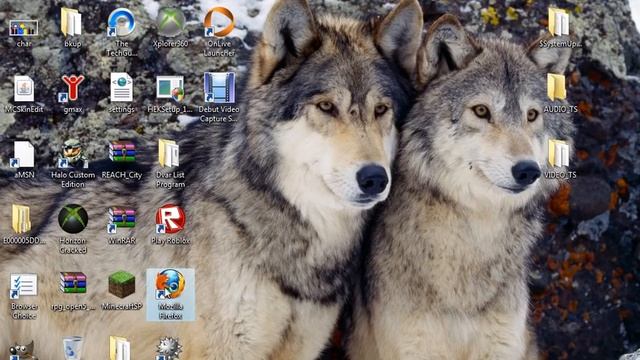The height and width of the screenshot is (360, 640).
Task: Run the HEKSetup_1... installer
Action: tap(170, 88)
